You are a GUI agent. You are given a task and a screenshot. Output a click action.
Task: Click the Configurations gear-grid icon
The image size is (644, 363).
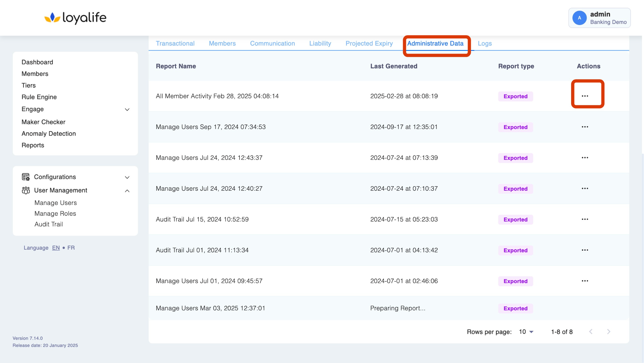(x=26, y=177)
